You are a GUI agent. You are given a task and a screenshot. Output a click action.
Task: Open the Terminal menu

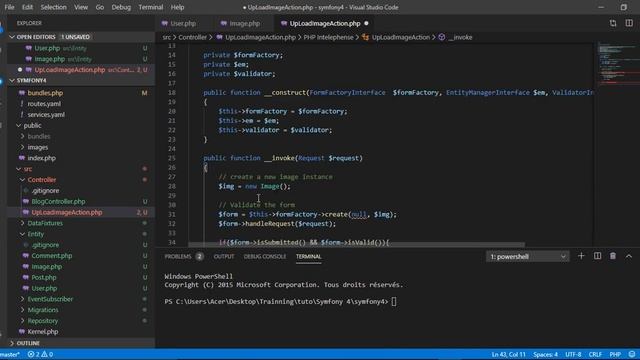[x=151, y=7]
